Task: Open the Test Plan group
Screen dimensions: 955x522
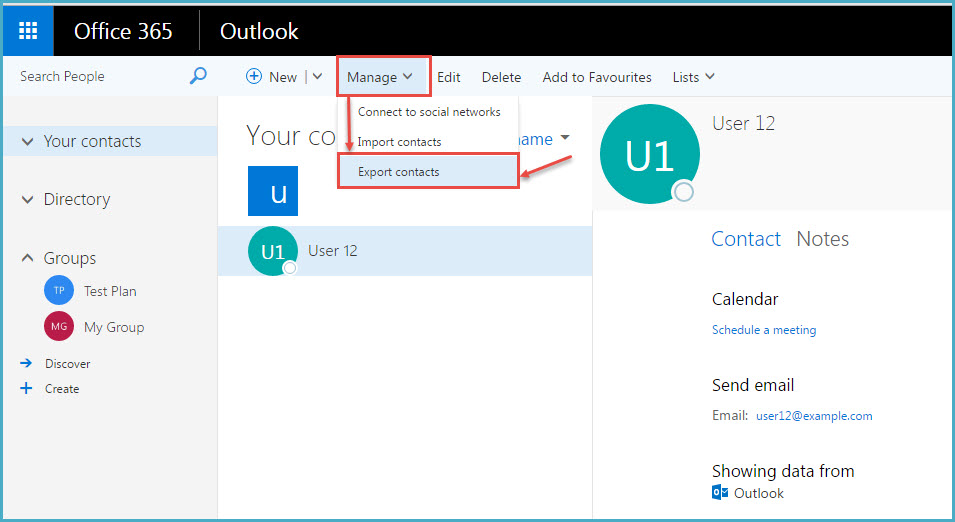Action: 110,291
